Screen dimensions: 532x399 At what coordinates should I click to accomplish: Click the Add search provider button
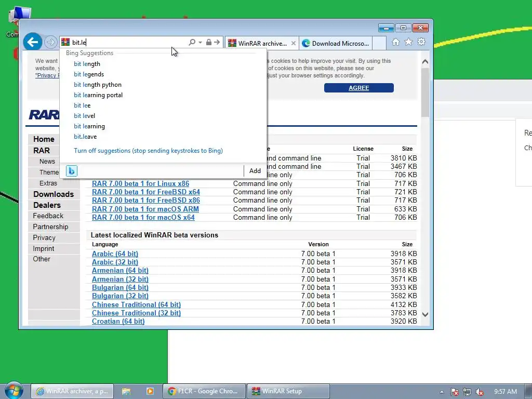coord(255,170)
